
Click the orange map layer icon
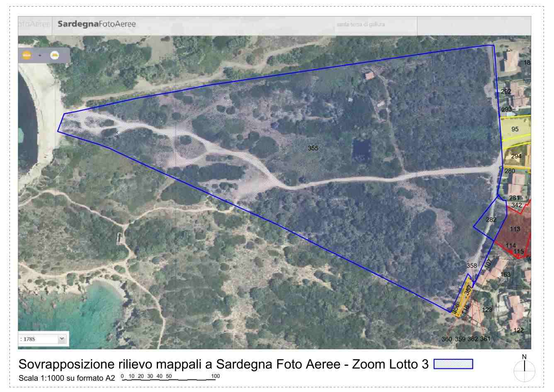[x=27, y=55]
